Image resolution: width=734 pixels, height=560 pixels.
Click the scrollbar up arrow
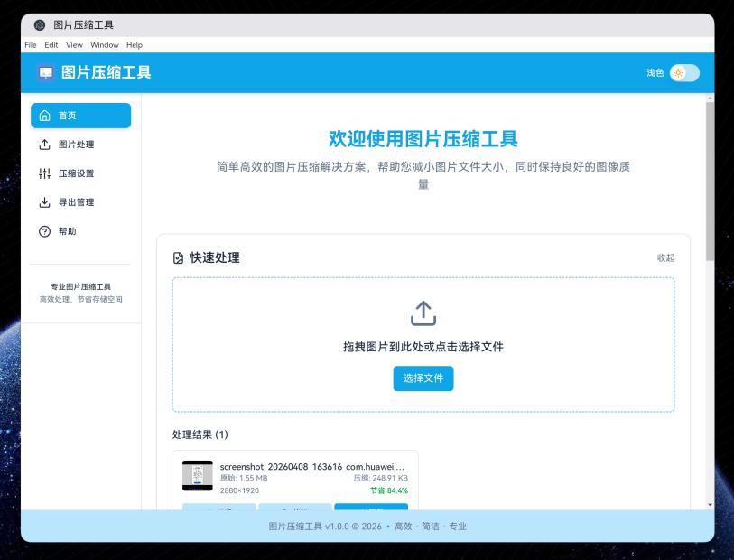(x=711, y=98)
